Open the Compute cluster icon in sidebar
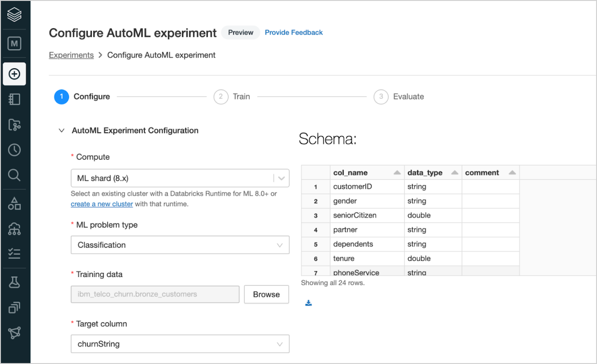 [x=15, y=229]
